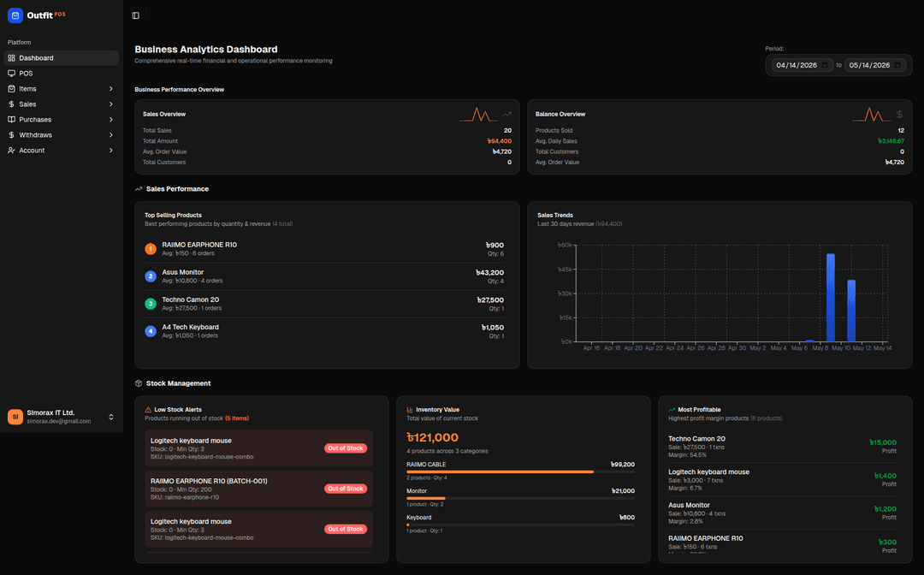Screen dimensions: 924x575
Task: Click the dollar icon in Balance Overview
Action: (899, 115)
